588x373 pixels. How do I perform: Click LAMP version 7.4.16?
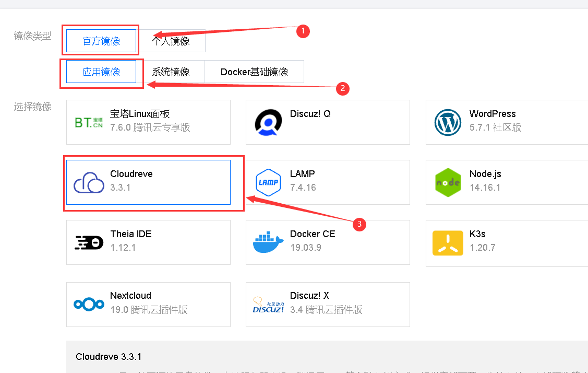303,188
